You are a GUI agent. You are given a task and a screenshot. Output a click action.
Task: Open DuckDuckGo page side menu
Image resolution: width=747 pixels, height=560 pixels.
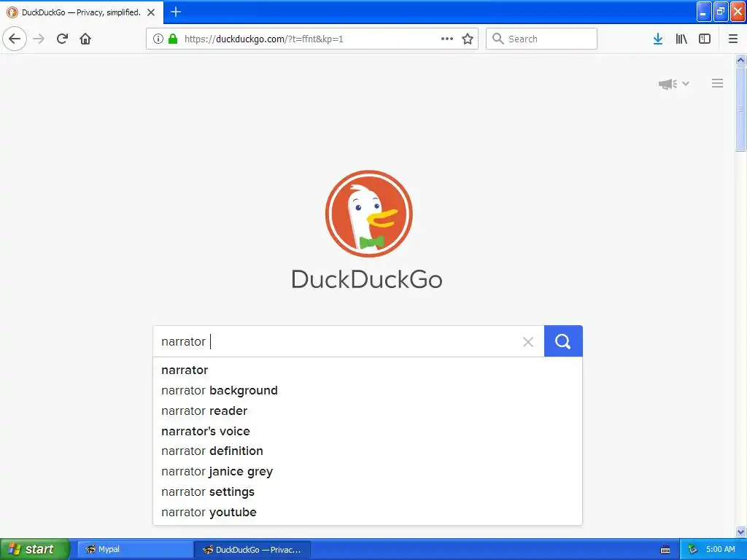click(718, 83)
